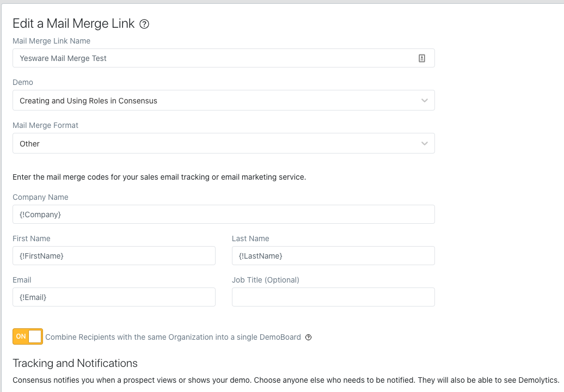The width and height of the screenshot is (564, 392).
Task: Click the Company Name field
Action: coord(223,214)
